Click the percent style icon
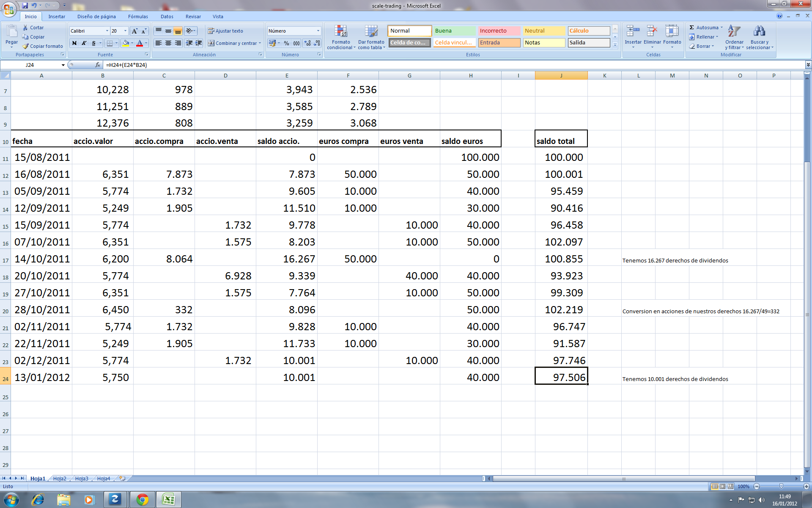 [286, 43]
